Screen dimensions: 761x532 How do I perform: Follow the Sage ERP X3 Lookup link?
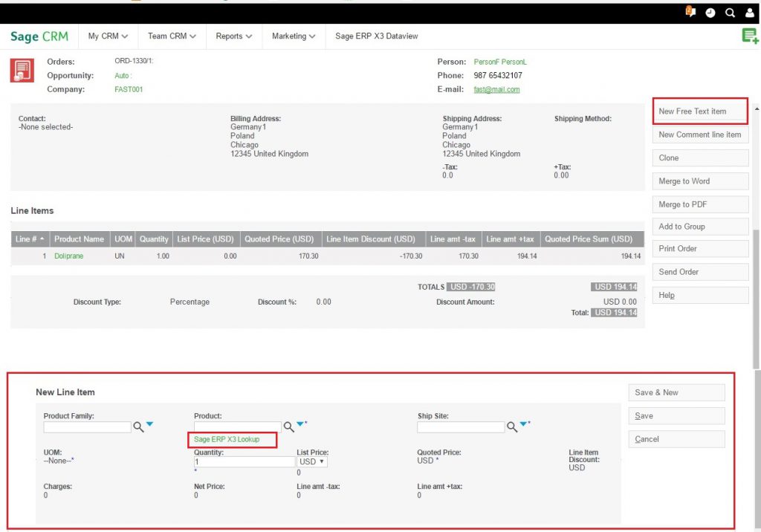tap(227, 440)
